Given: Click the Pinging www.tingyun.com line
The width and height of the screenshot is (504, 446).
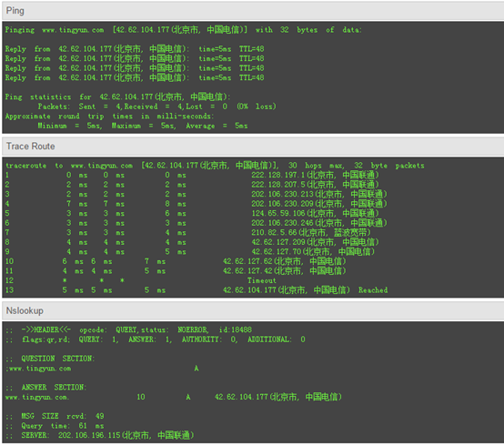Looking at the screenshot, I should tap(183, 30).
